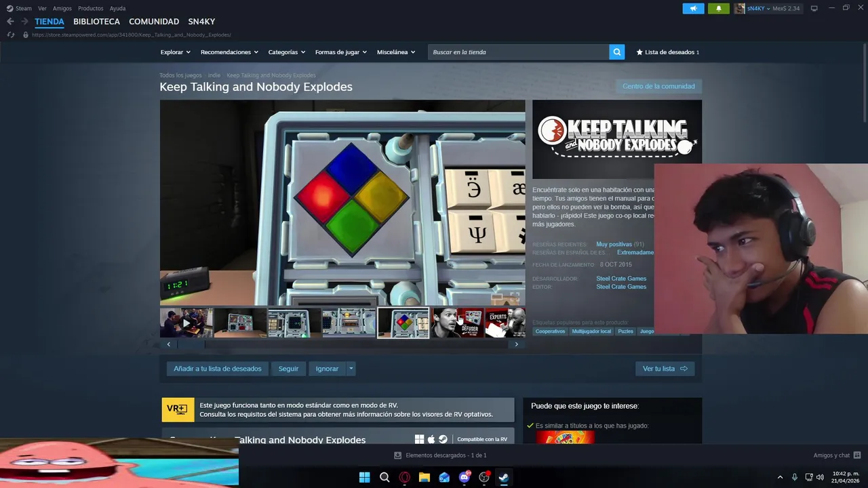
Task: Open the Productos menu
Action: click(x=90, y=8)
